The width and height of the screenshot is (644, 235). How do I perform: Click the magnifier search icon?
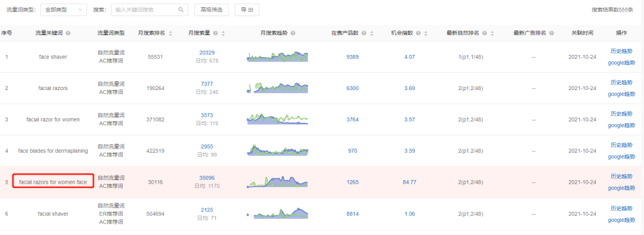pos(181,10)
